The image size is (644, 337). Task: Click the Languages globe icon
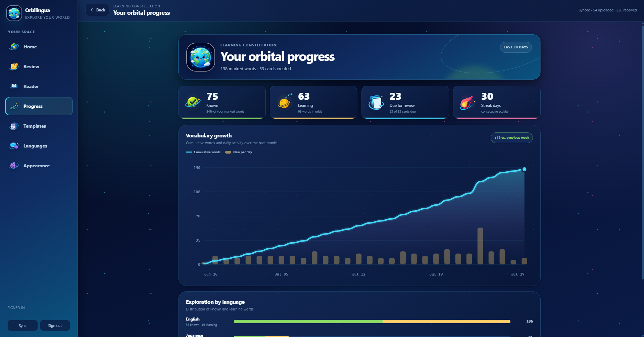14,146
